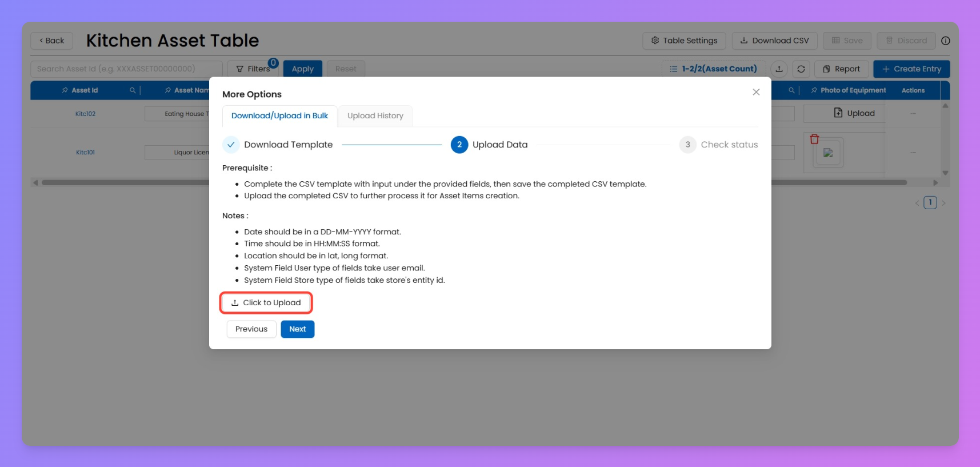Select step 3 Check status indicator

click(x=687, y=145)
